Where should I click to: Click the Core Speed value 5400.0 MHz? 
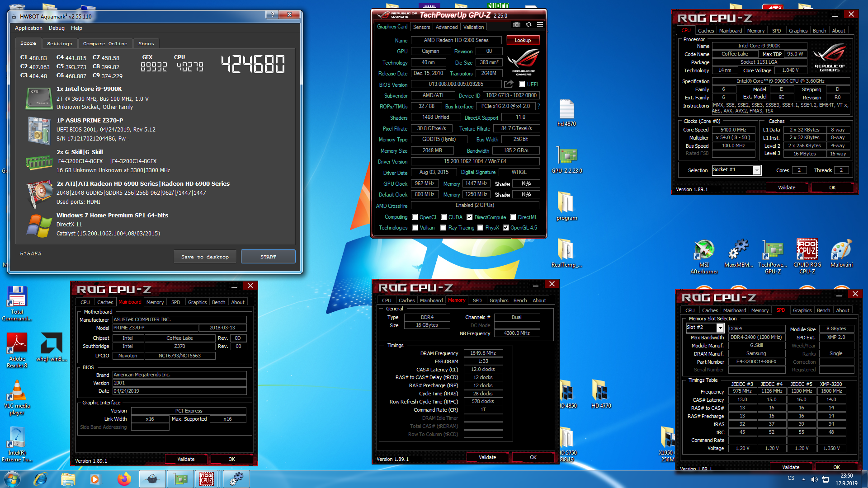coord(733,130)
